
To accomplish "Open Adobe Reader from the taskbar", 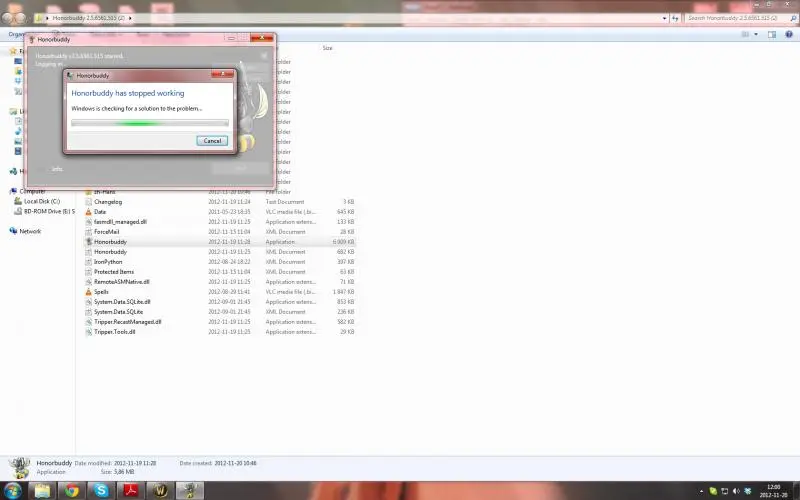I will coord(131,490).
